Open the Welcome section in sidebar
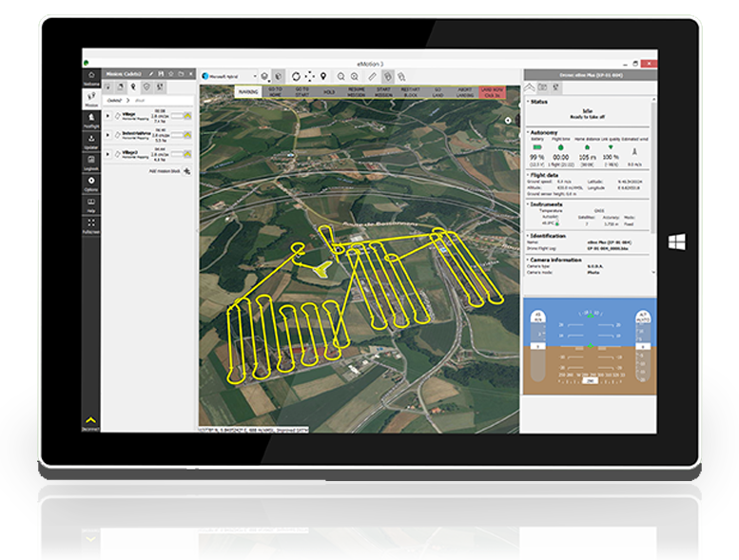Viewport: 739px width, 560px height. coord(91,78)
